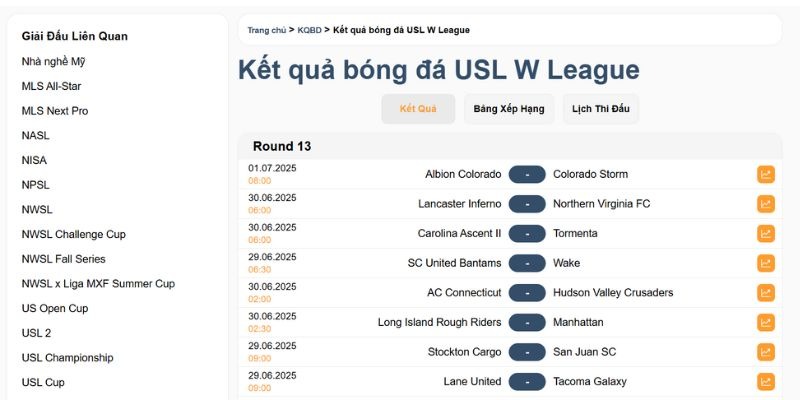Open stats chart icon for SC United Bantams match
Viewport: 800px width, 400px height.
[766, 263]
